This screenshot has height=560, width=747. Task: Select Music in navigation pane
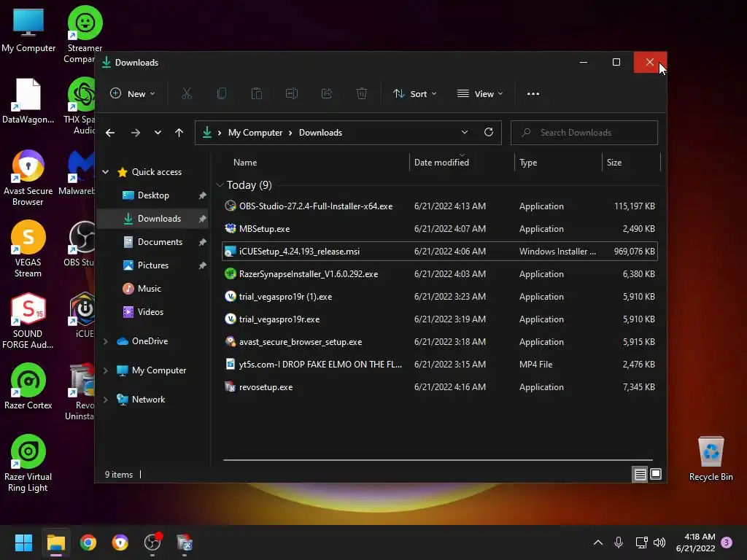coord(153,289)
